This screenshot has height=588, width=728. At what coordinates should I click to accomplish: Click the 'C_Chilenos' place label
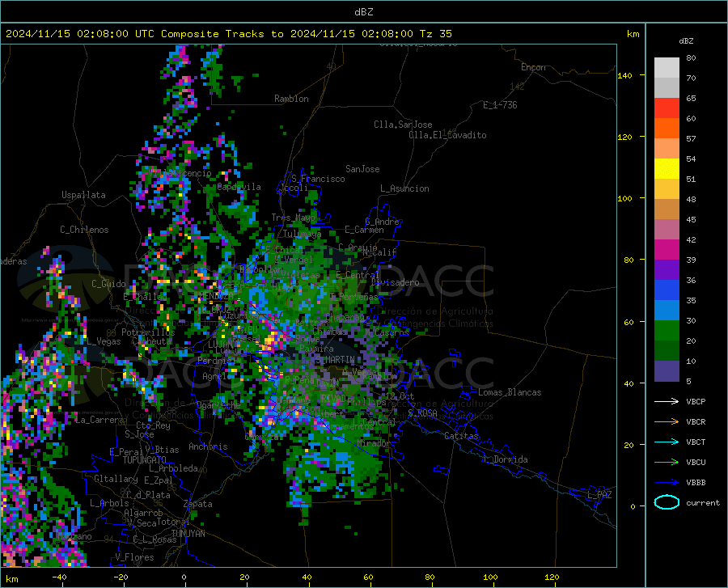coord(84,230)
